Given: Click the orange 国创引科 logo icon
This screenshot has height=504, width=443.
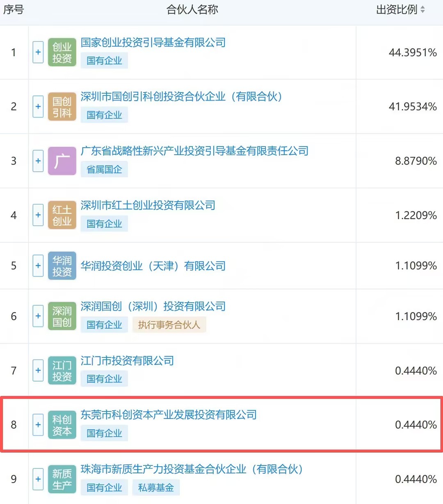Looking at the screenshot, I should (62, 107).
